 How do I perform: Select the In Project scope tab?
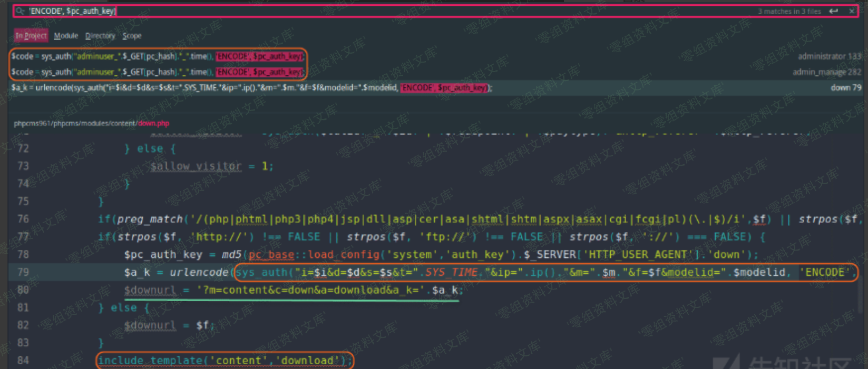point(31,36)
